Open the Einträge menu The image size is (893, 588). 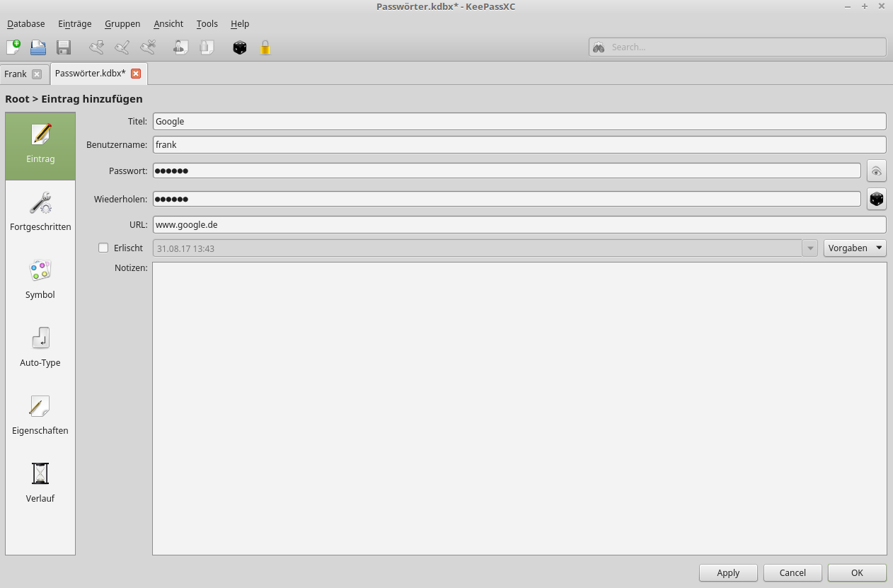75,23
